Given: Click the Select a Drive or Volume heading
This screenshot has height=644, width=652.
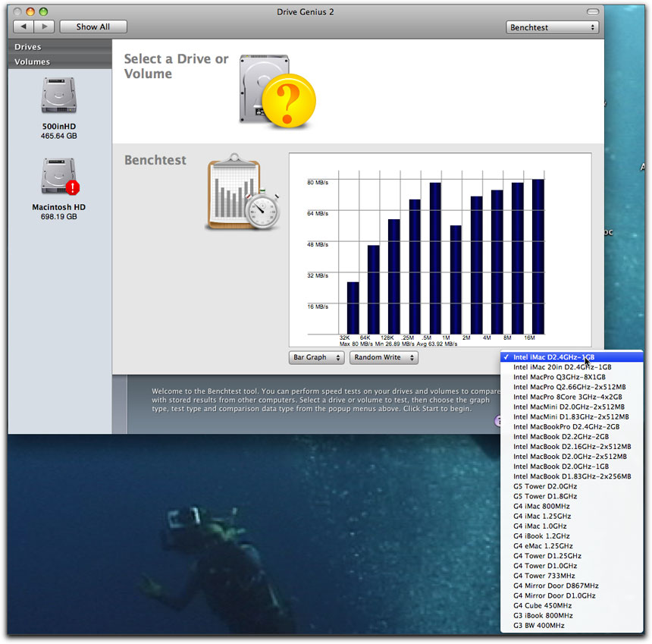Looking at the screenshot, I should (x=177, y=66).
